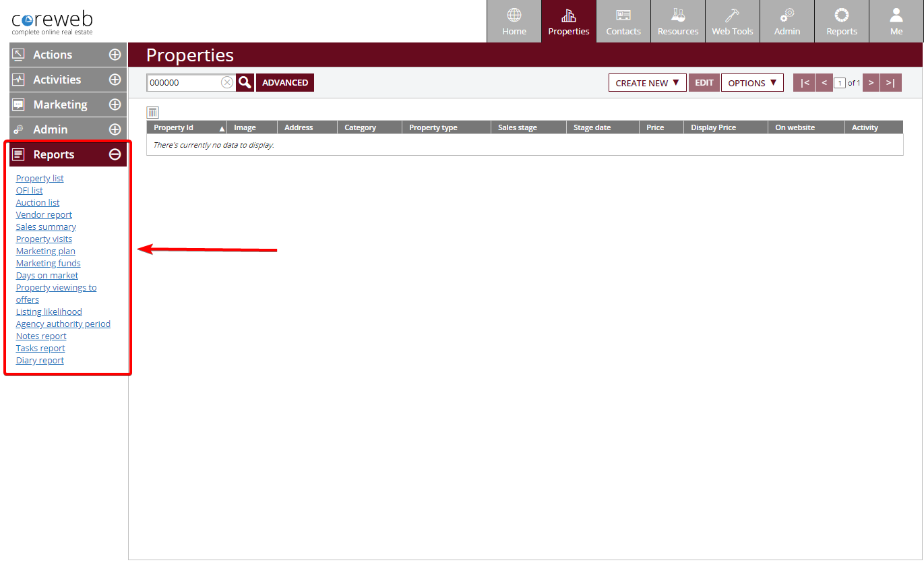Image resolution: width=924 pixels, height=571 pixels.
Task: Open the Me profile icon
Action: coord(896,16)
